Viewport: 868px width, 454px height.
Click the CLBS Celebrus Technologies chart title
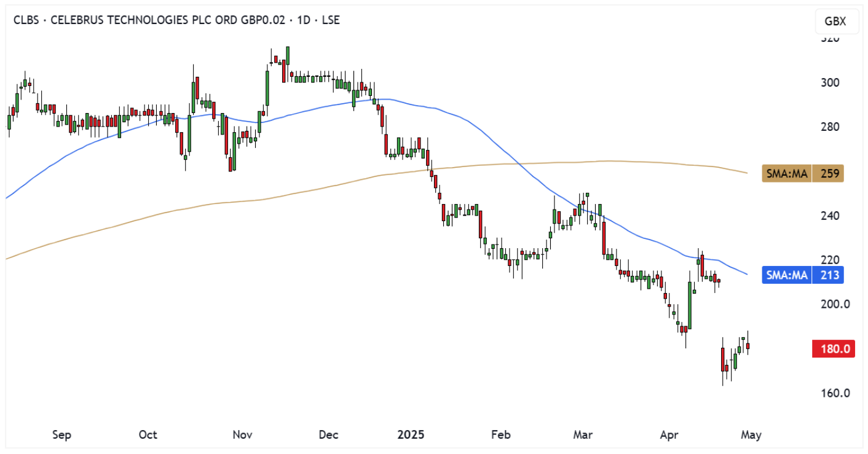coord(176,20)
